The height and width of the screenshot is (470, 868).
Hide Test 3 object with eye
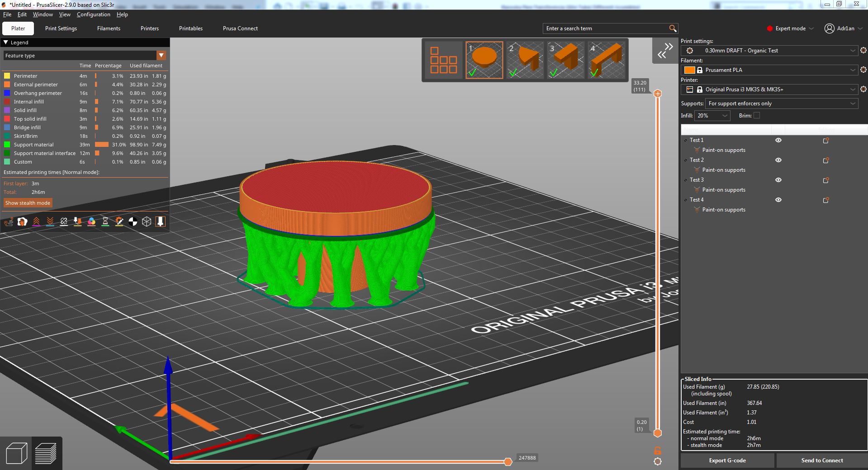778,180
